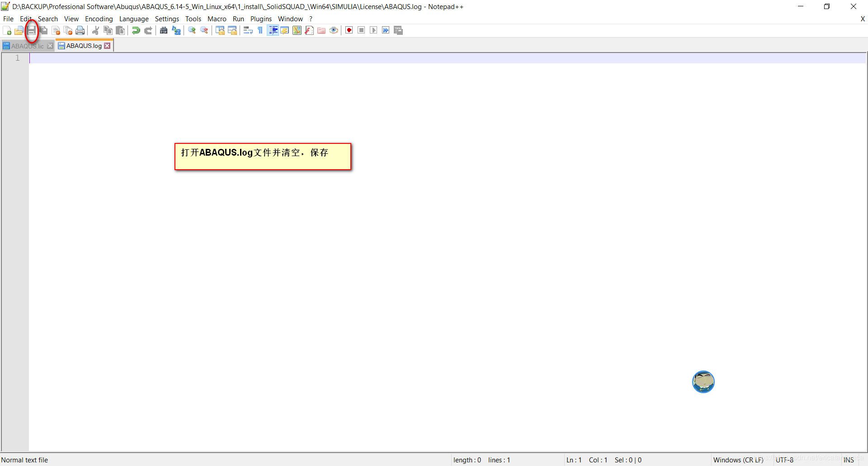The image size is (868, 466).
Task: Save the current ABAQUS.log file
Action: point(32,30)
